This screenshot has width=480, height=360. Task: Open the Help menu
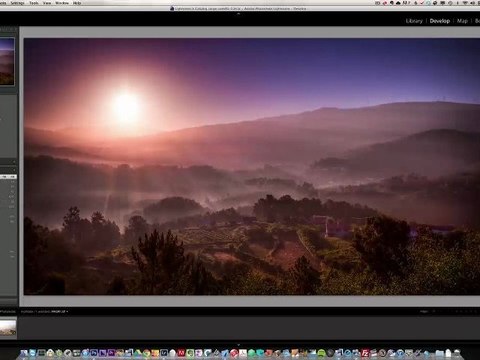pyautogui.click(x=77, y=3)
